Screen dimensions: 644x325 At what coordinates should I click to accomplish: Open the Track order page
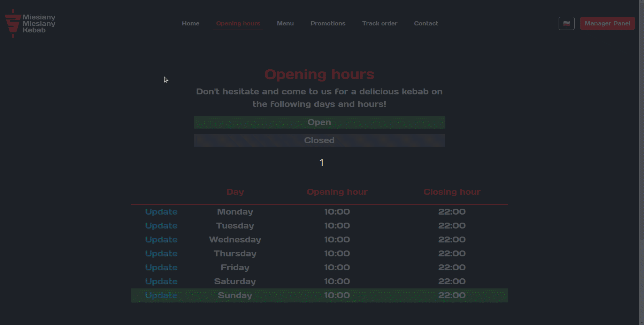tap(379, 23)
